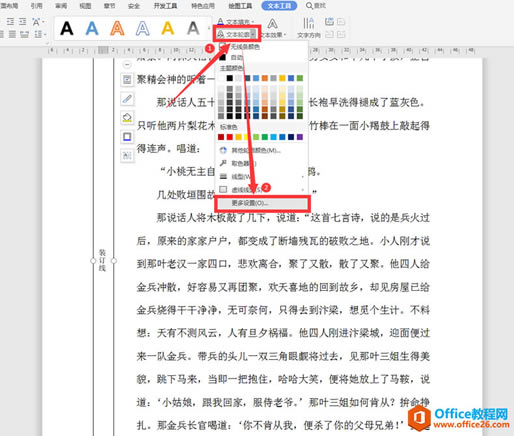Viewport: 514px width, 436px height.
Task: Click the eyedropper 取色器 icon
Action: [x=223, y=163]
